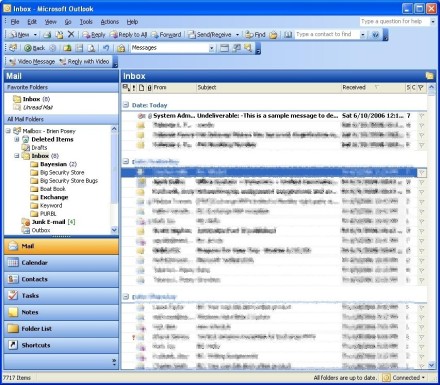Click the Up One Level folder icon

tap(67, 48)
